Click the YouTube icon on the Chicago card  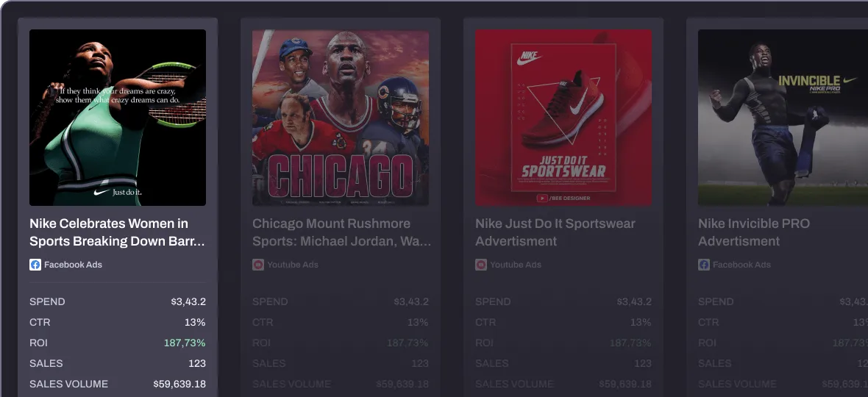coord(258,265)
